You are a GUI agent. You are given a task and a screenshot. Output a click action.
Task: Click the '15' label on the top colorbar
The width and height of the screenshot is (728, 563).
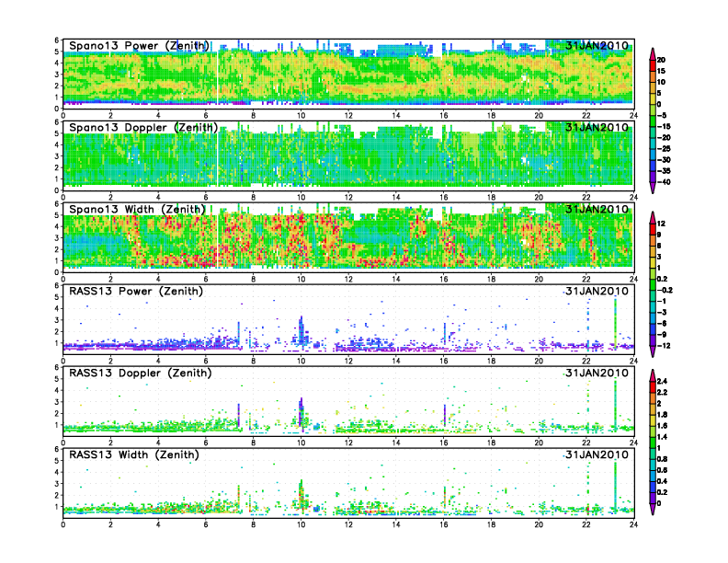pos(661,71)
